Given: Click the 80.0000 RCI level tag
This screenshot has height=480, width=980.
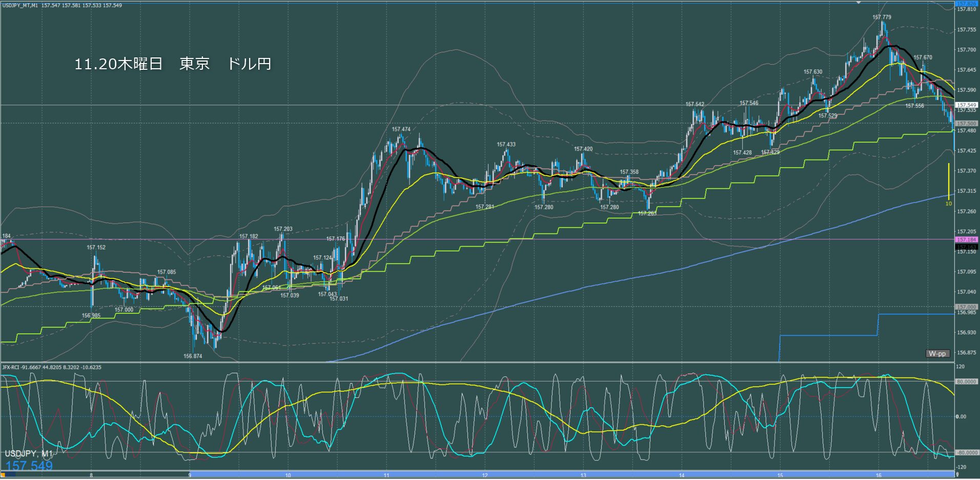Looking at the screenshot, I should 966,382.
